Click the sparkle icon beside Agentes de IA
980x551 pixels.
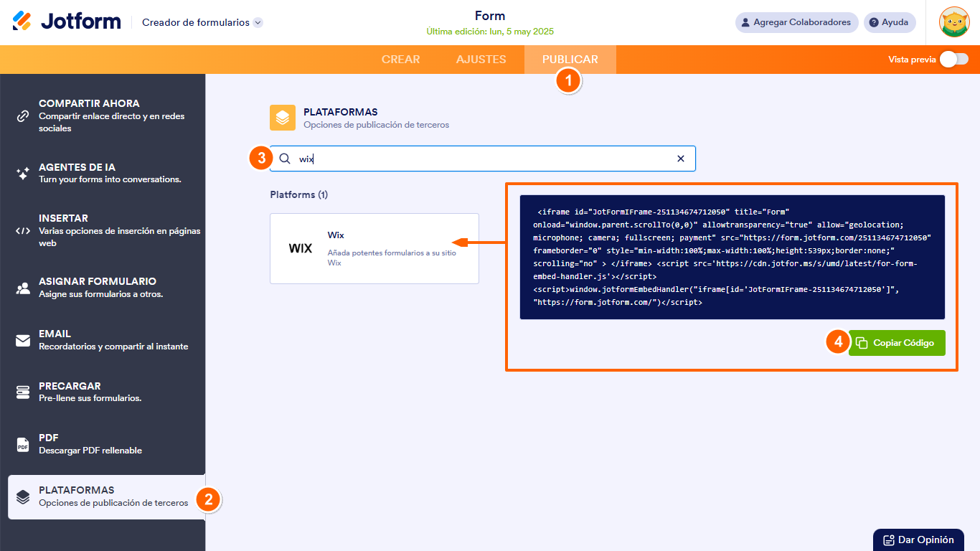click(23, 173)
